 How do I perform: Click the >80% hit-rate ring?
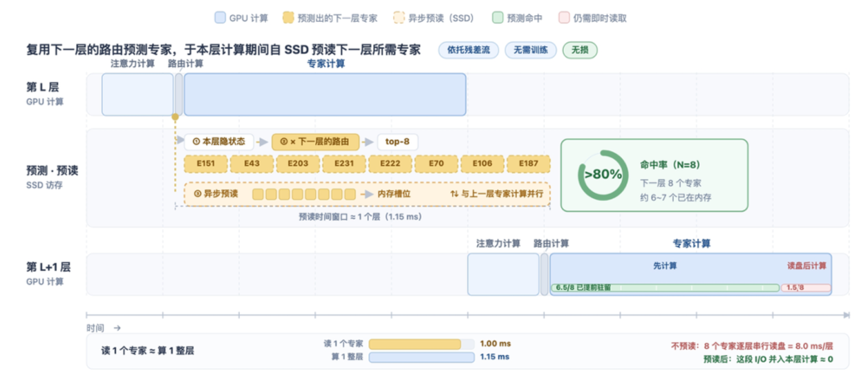click(x=602, y=175)
